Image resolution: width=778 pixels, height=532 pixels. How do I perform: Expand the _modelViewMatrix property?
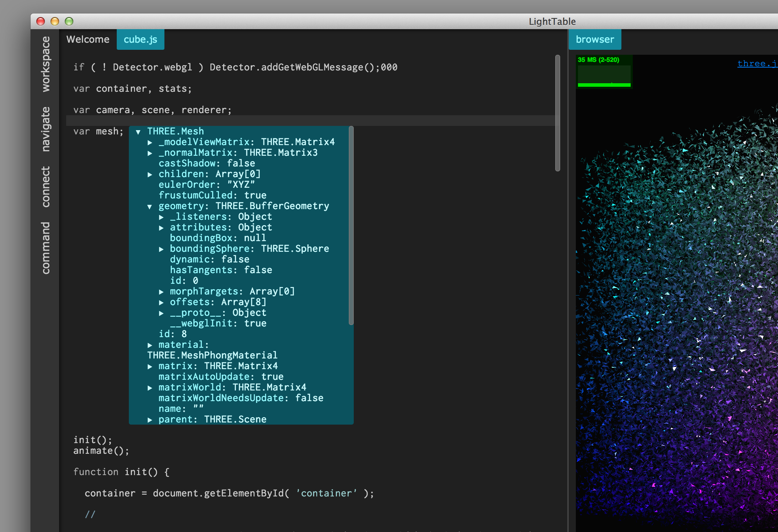[x=150, y=143]
